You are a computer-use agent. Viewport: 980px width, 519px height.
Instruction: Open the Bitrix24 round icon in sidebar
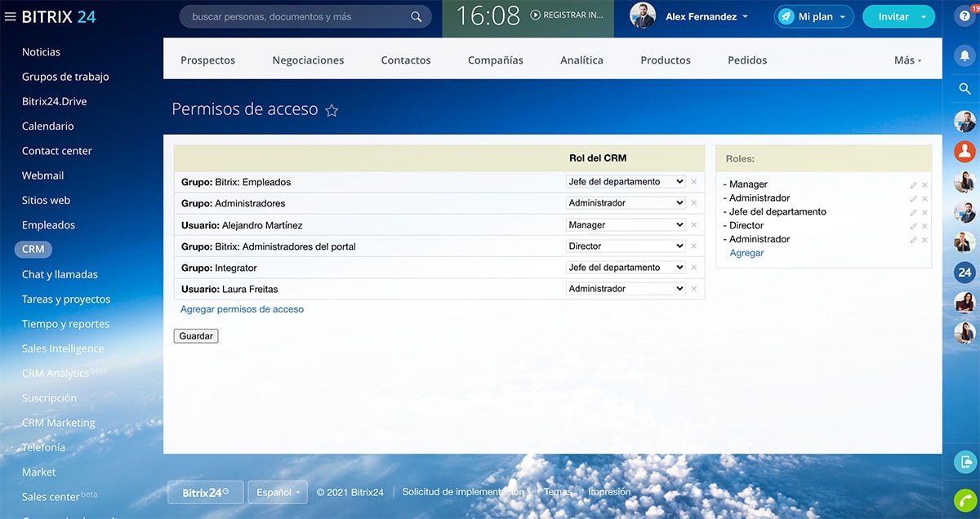[x=964, y=273]
